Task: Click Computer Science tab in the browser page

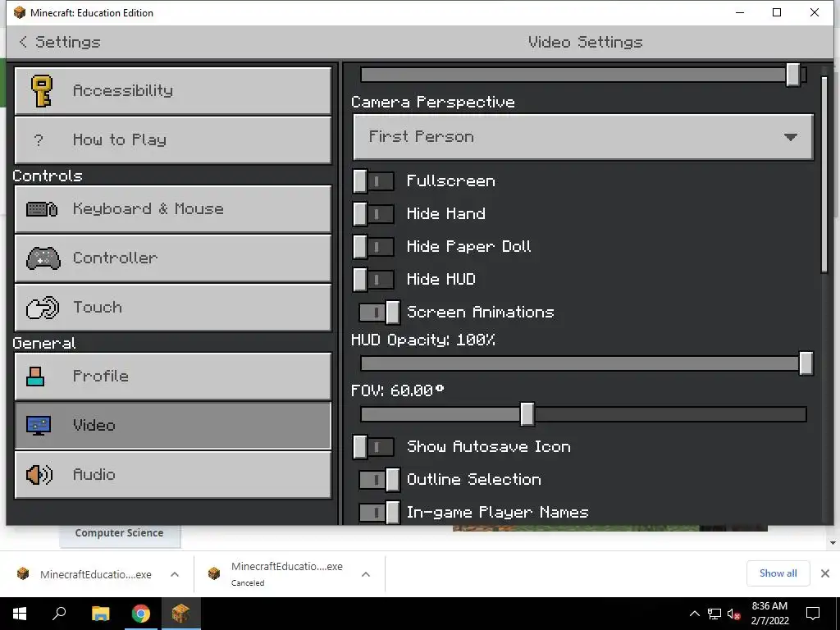Action: tap(120, 533)
